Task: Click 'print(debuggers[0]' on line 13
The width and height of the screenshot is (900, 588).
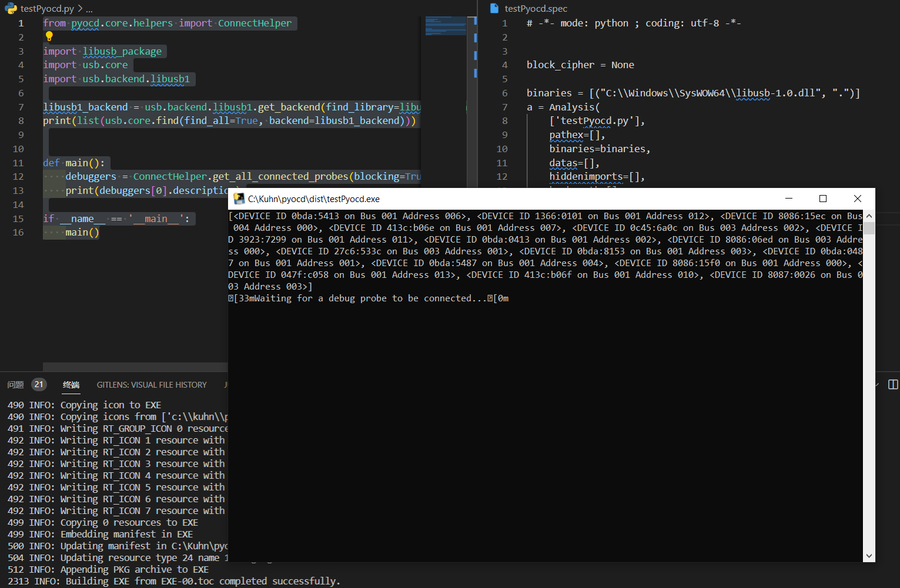Action: pos(116,191)
